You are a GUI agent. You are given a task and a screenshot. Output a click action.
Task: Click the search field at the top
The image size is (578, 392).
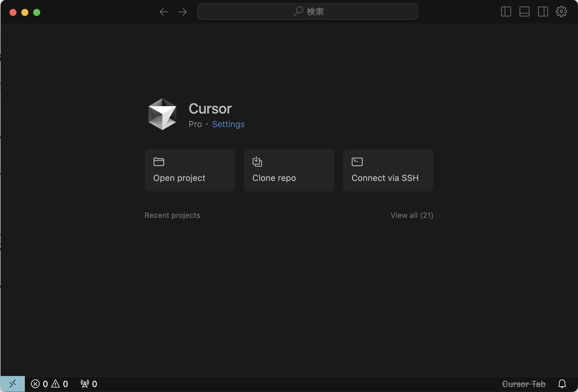[x=307, y=12]
